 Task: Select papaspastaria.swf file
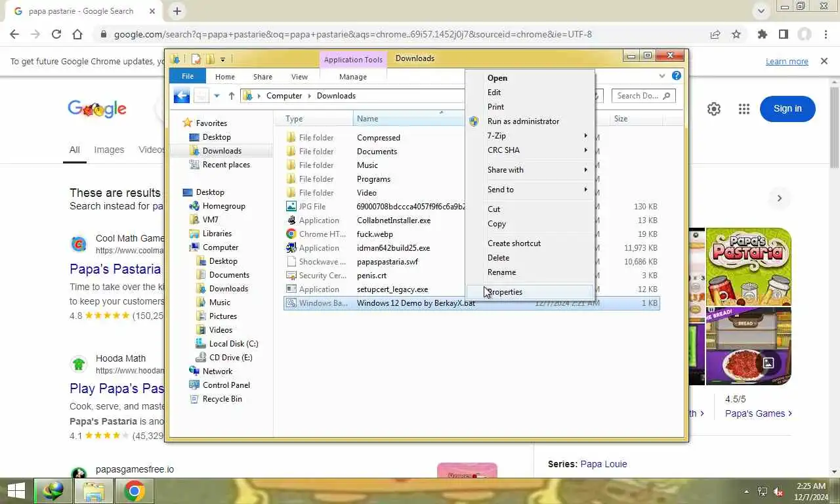point(387,262)
